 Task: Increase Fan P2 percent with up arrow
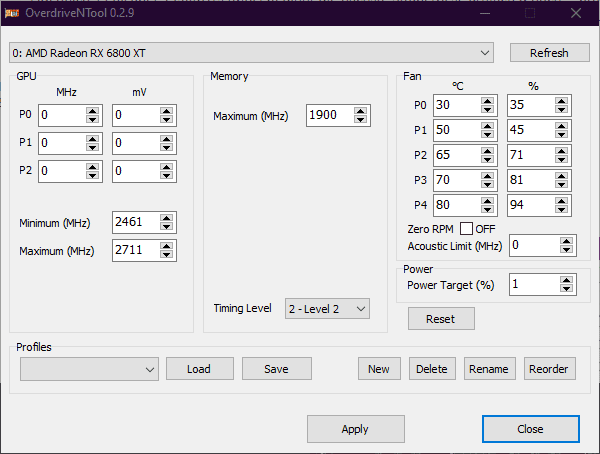click(x=561, y=151)
